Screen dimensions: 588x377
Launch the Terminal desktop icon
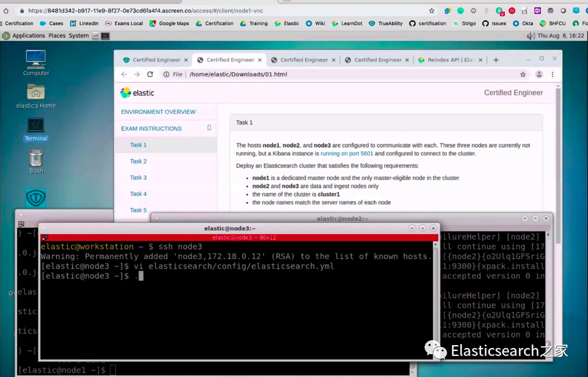click(x=36, y=129)
